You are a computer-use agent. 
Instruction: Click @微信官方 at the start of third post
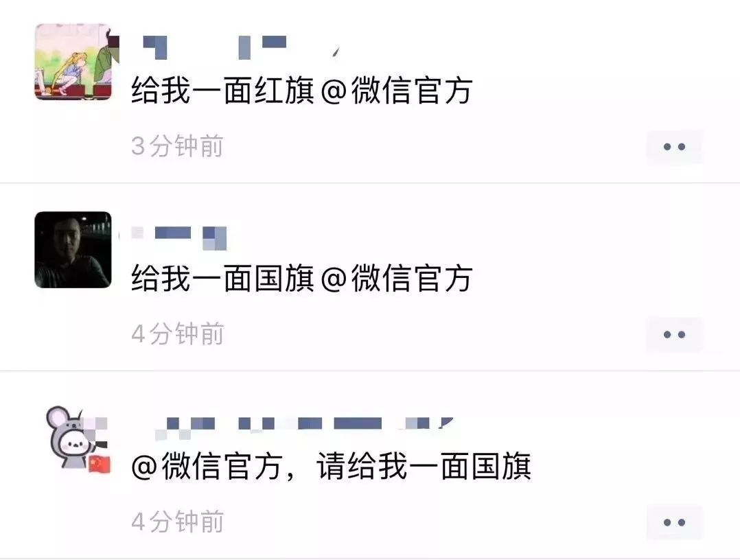click(207, 466)
